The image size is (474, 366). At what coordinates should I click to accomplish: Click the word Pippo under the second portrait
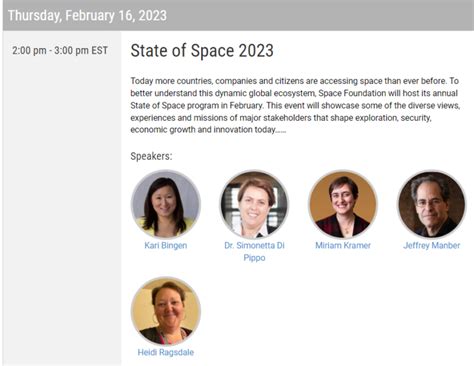254,258
